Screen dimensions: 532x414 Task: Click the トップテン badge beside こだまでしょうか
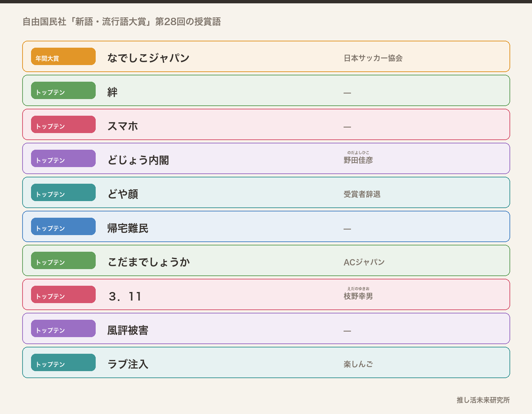point(63,260)
